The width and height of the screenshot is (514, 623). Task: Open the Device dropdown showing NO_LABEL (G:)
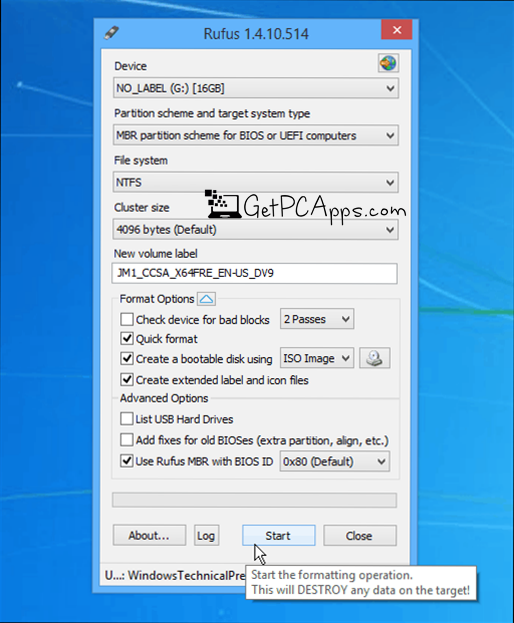tap(255, 88)
